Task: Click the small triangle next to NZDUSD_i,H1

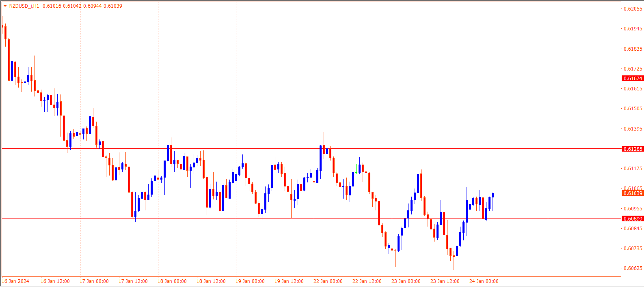Action: [x=5, y=6]
